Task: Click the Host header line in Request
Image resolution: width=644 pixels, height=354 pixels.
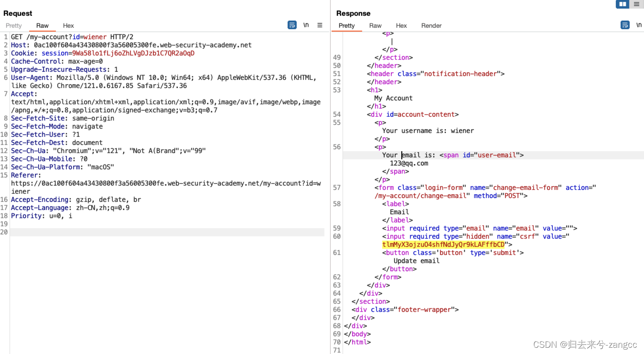Action: coord(131,45)
